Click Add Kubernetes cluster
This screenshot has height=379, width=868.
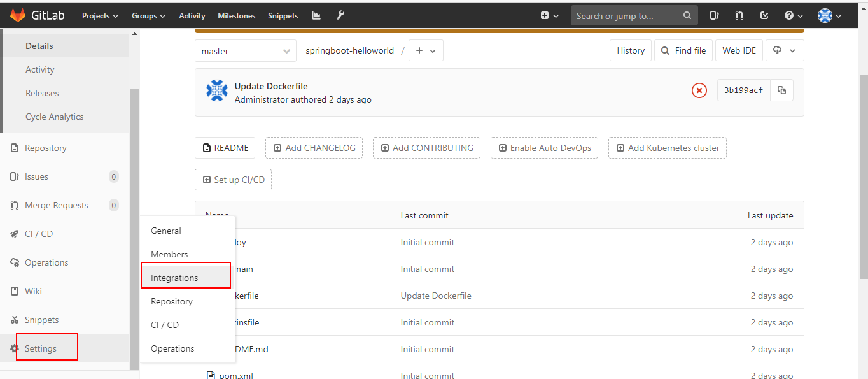click(668, 148)
